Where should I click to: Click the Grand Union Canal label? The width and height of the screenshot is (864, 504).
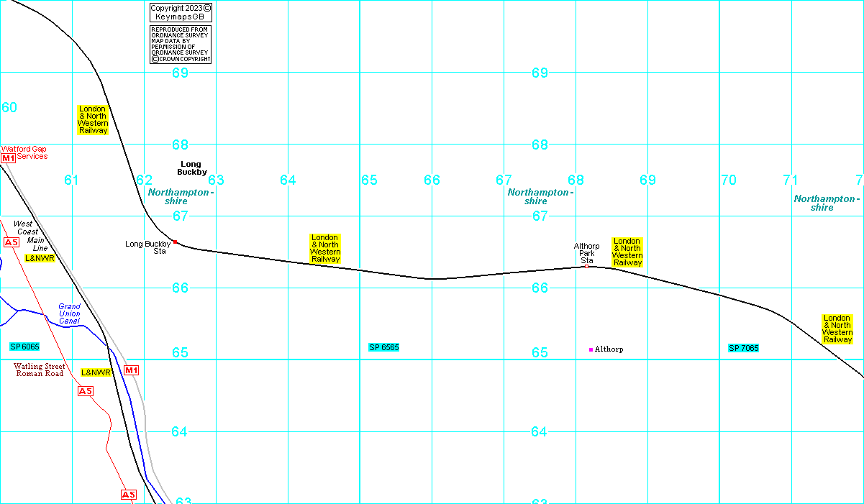pyautogui.click(x=69, y=313)
